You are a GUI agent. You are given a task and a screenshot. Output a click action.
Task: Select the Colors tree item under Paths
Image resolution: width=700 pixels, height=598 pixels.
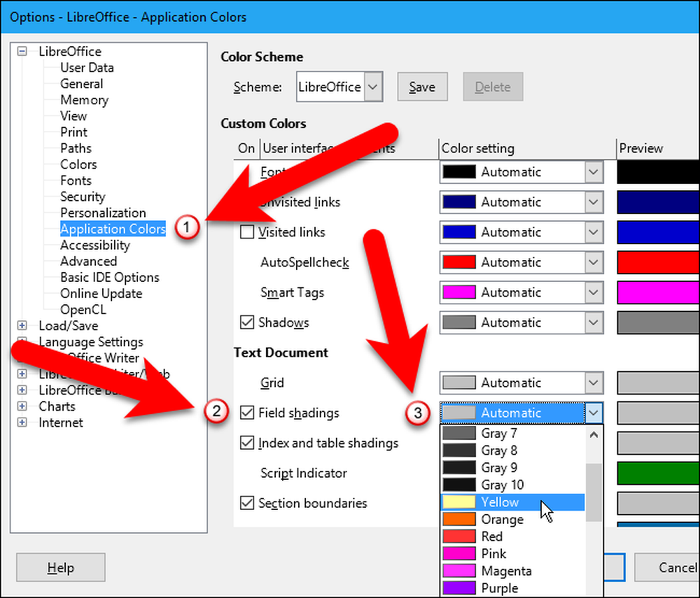(78, 164)
